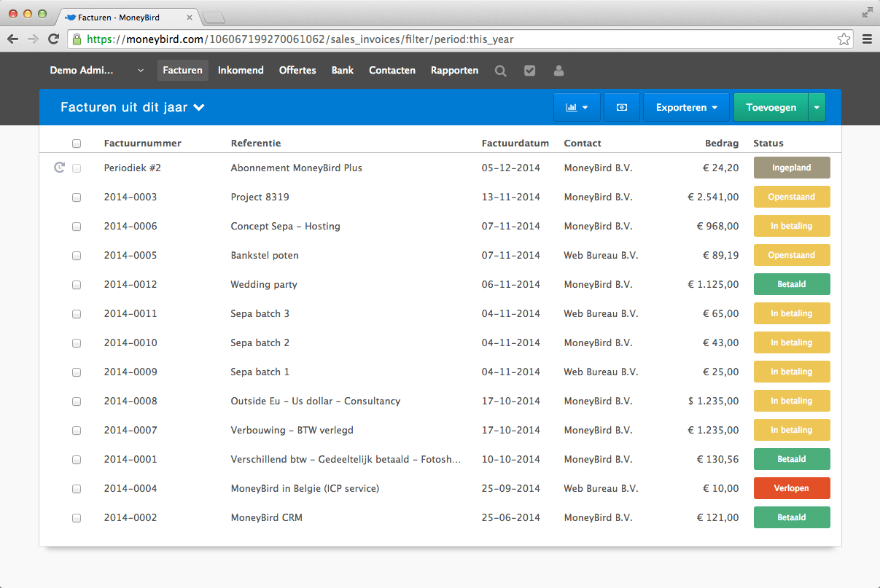880x588 pixels.
Task: Expand the arrow next to Toevoegen
Action: pyautogui.click(x=817, y=106)
